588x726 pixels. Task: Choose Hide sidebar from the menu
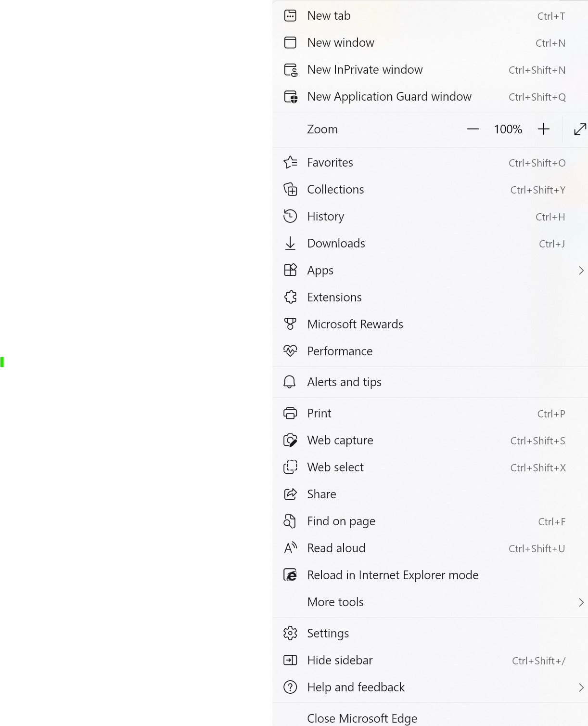[340, 661]
